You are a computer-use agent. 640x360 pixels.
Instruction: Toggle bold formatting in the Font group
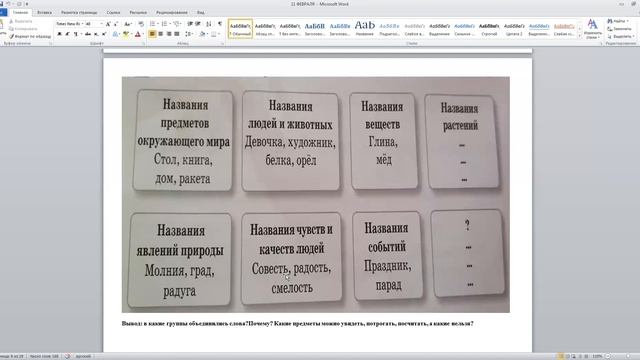(60, 34)
